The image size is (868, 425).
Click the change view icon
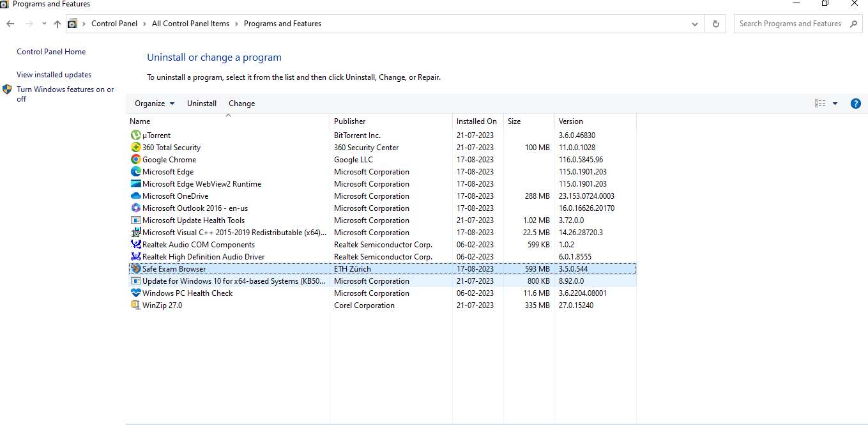coord(820,104)
